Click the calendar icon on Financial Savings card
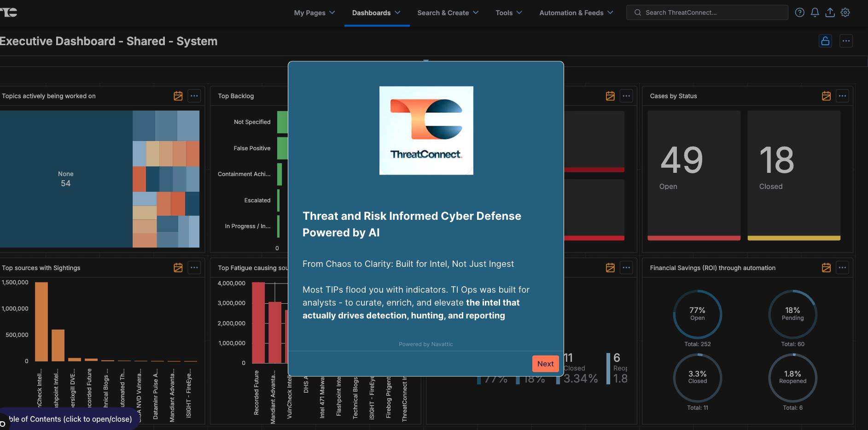 tap(826, 268)
